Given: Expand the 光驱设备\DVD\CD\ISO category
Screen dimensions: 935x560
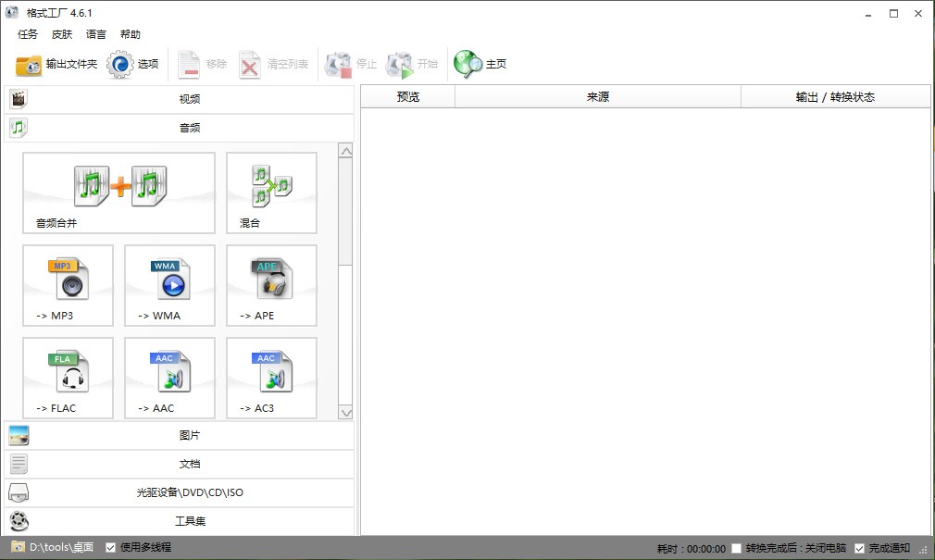Looking at the screenshot, I should coord(179,492).
